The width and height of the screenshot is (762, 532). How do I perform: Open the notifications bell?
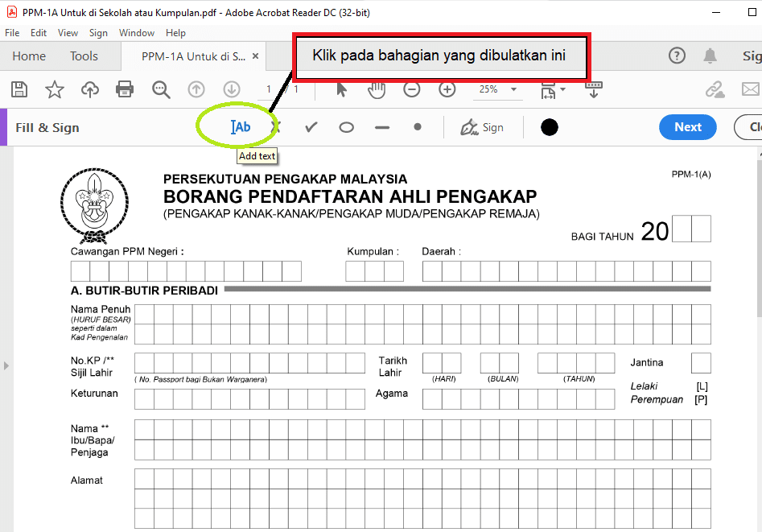(x=710, y=56)
